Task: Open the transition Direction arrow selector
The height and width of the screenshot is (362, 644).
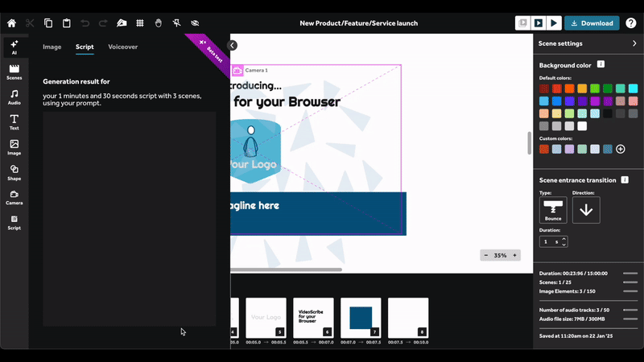Action: tap(586, 210)
